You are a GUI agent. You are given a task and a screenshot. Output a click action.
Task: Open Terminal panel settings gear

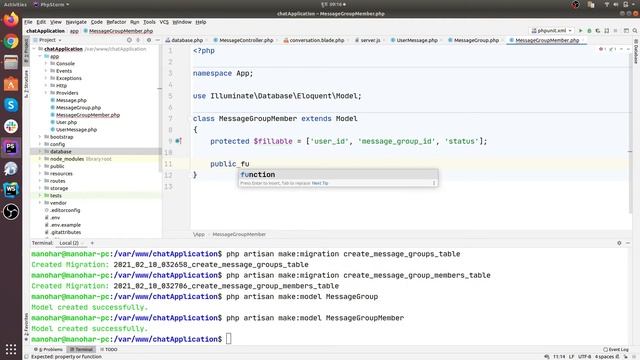click(x=619, y=243)
